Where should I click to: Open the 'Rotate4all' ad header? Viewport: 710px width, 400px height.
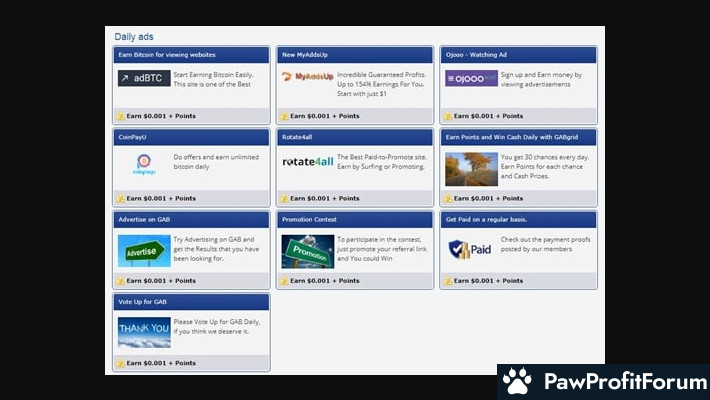(x=355, y=137)
